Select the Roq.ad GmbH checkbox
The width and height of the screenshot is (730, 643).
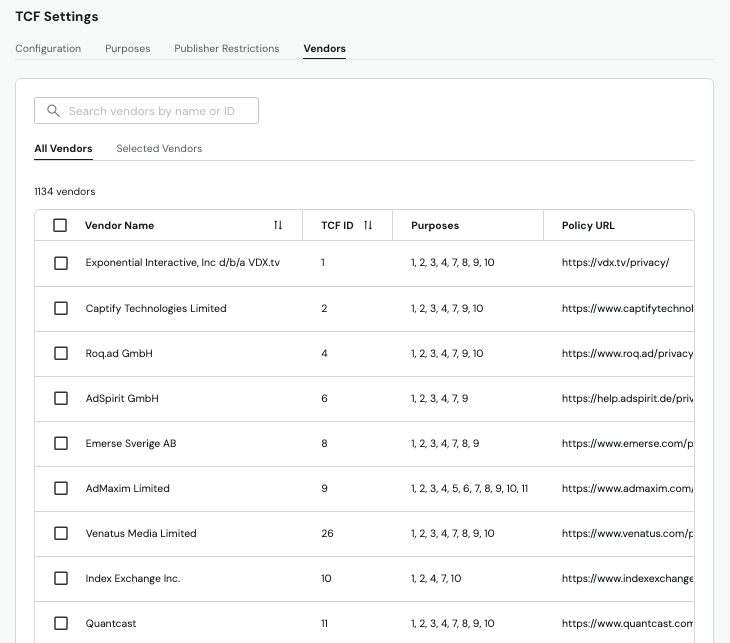[x=61, y=353]
